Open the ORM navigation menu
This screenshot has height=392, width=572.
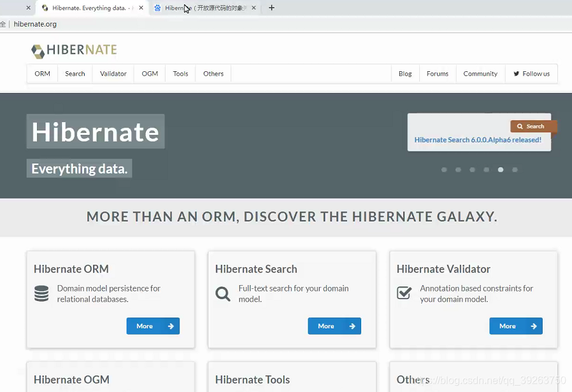[42, 73]
